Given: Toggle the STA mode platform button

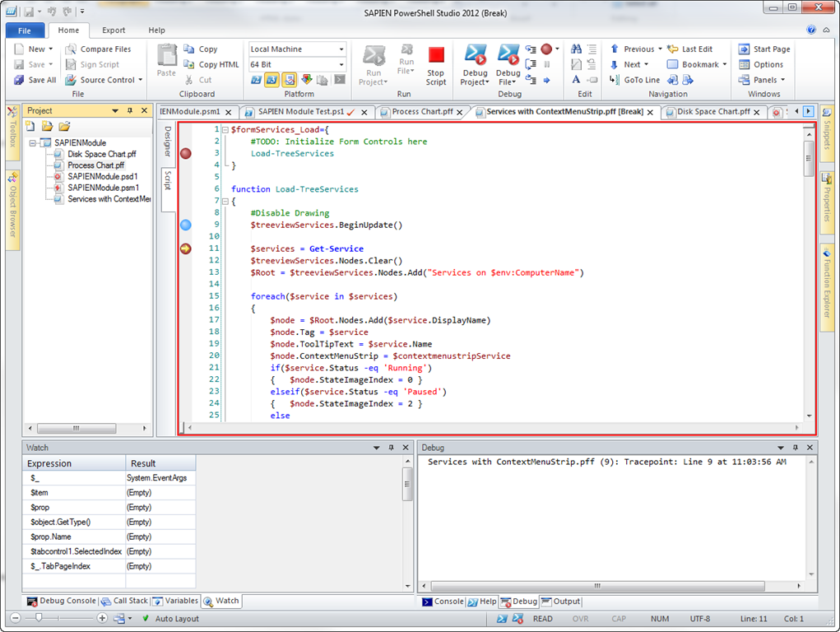Looking at the screenshot, I should coord(290,80).
